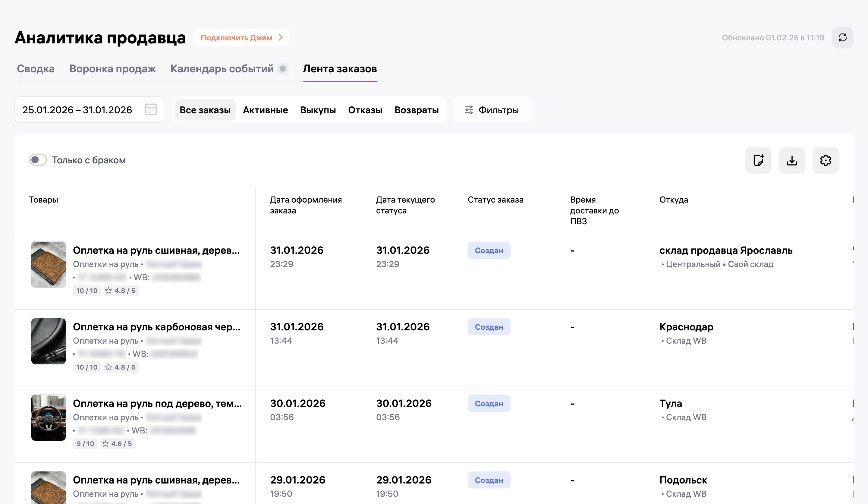Click the refresh data icon
868x504 pixels.
point(842,38)
